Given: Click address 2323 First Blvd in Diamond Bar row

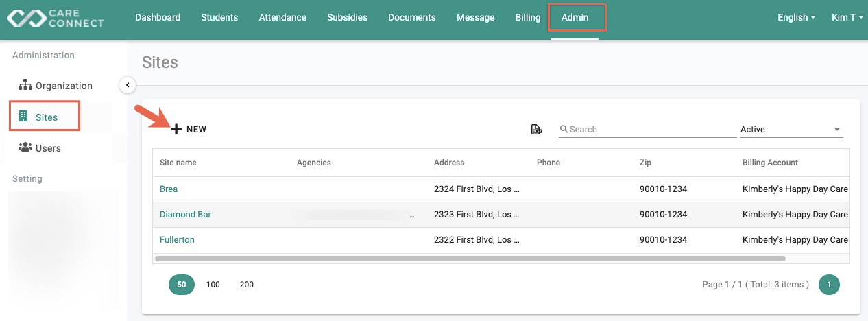Looking at the screenshot, I should pyautogui.click(x=477, y=214).
